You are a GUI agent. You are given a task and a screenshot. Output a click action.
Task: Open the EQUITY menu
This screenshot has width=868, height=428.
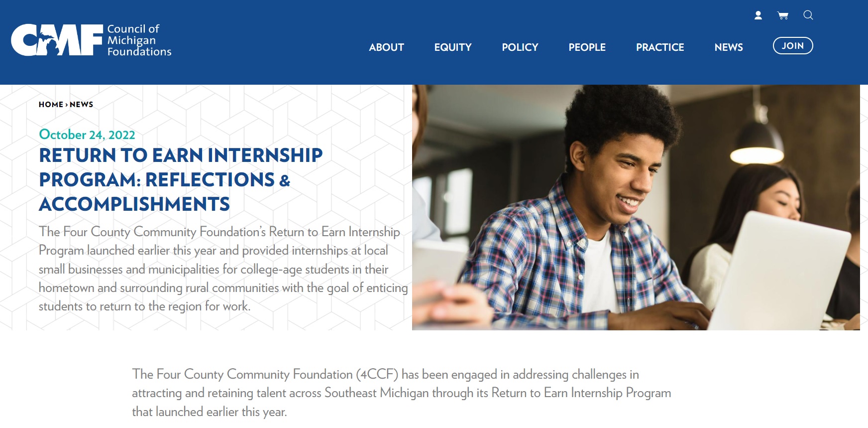(x=452, y=47)
